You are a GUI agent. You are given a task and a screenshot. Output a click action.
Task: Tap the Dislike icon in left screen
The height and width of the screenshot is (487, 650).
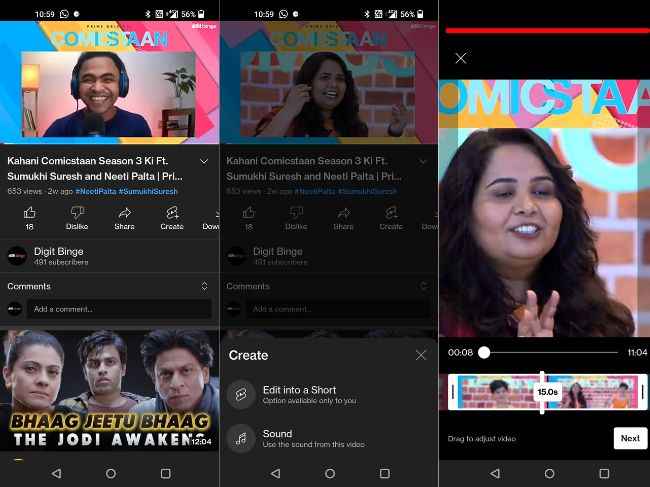coord(77,213)
